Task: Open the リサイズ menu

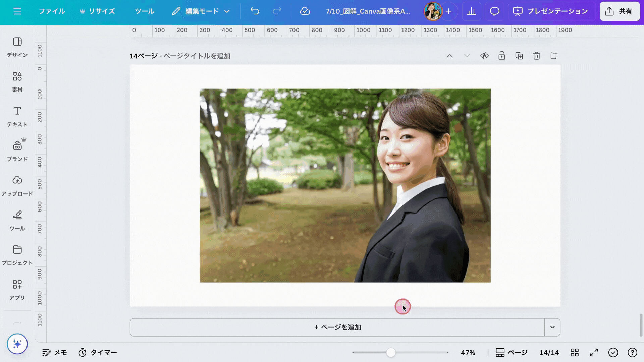Action: pyautogui.click(x=97, y=11)
